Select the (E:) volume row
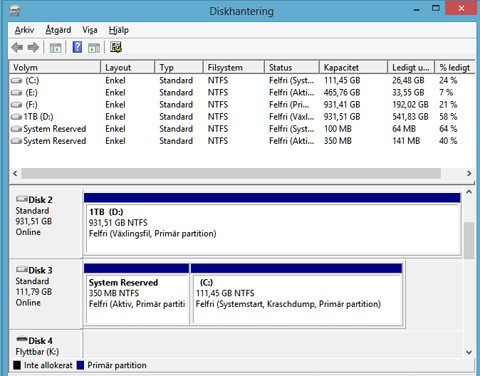 click(x=242, y=93)
